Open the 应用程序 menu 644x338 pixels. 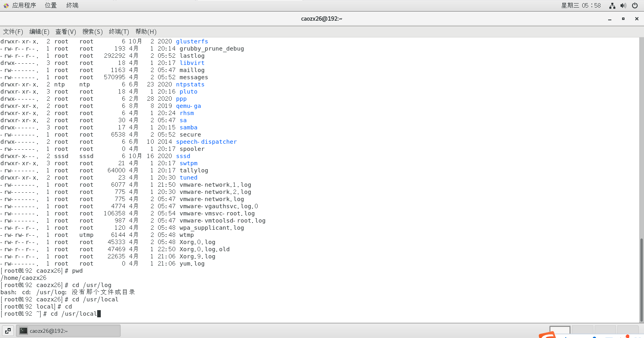tap(24, 5)
